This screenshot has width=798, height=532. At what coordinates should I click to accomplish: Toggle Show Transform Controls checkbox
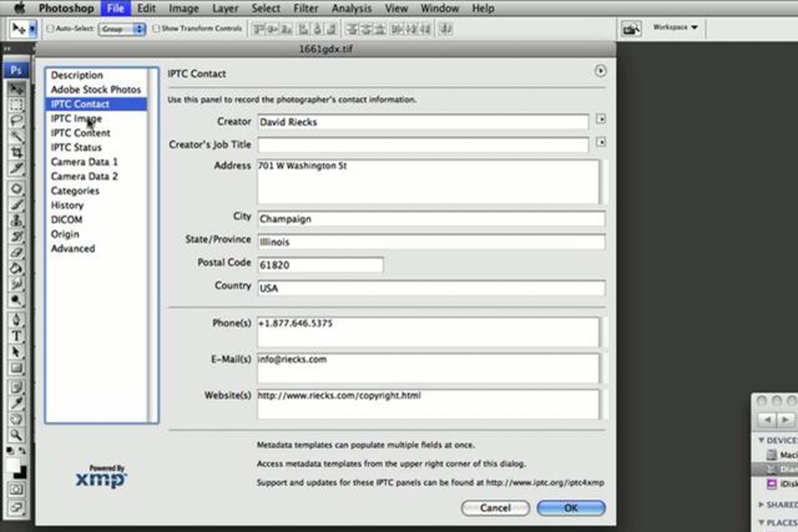156,29
